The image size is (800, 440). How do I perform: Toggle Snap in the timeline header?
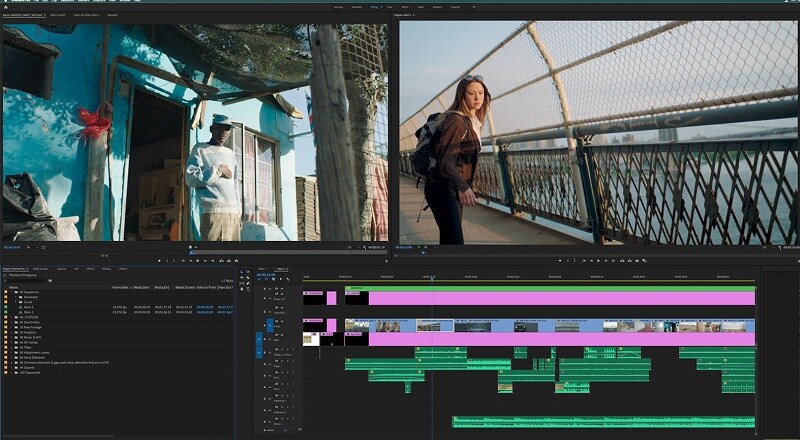click(266, 279)
